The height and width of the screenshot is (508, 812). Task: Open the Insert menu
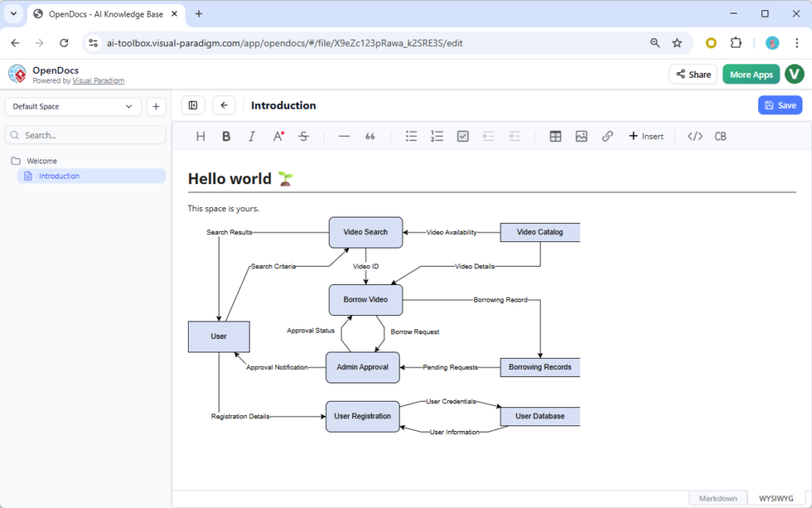pos(646,136)
